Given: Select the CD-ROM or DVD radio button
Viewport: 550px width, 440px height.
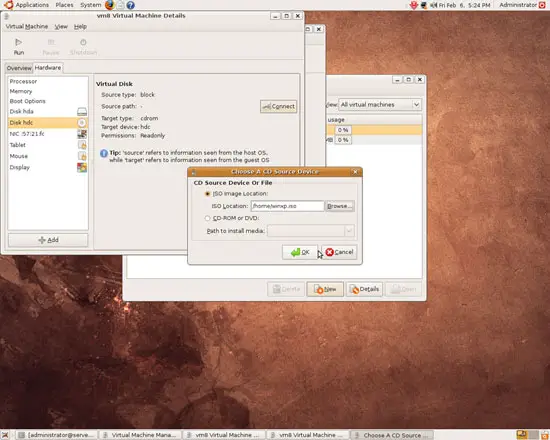Looking at the screenshot, I should [207, 218].
